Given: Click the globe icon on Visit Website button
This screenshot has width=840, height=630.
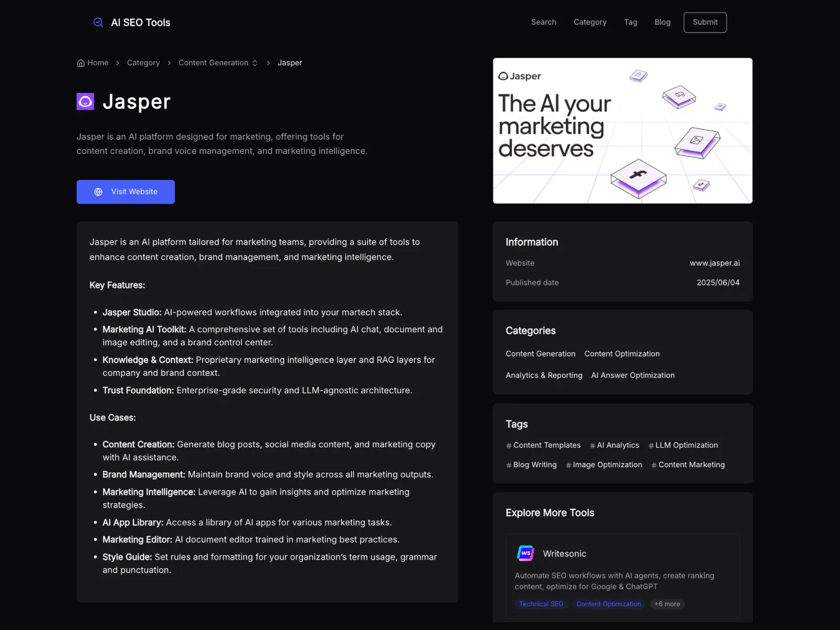Looking at the screenshot, I should (98, 192).
